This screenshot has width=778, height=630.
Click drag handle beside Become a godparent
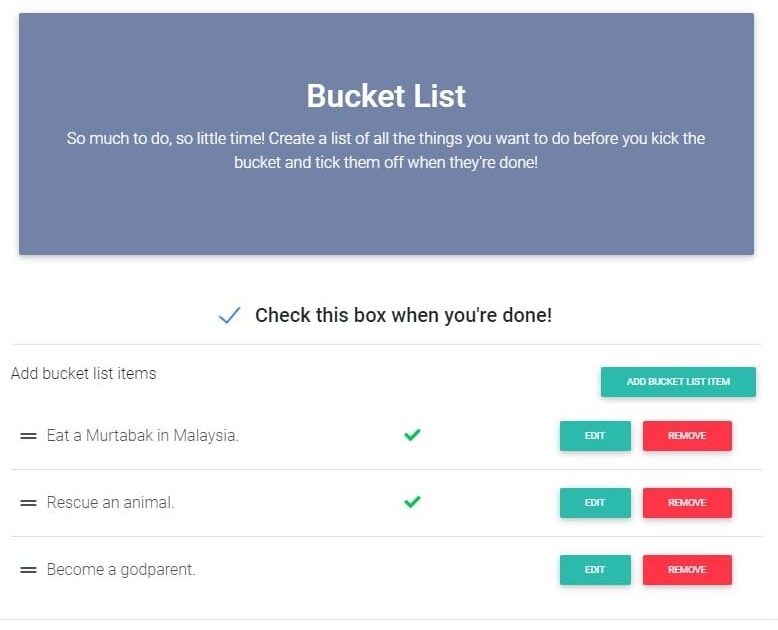pos(28,570)
